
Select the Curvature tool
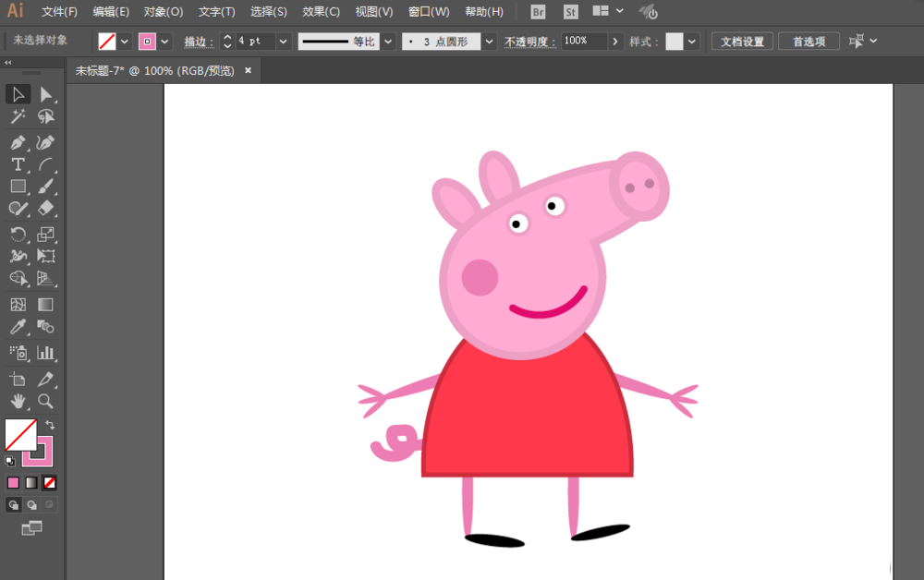click(46, 142)
